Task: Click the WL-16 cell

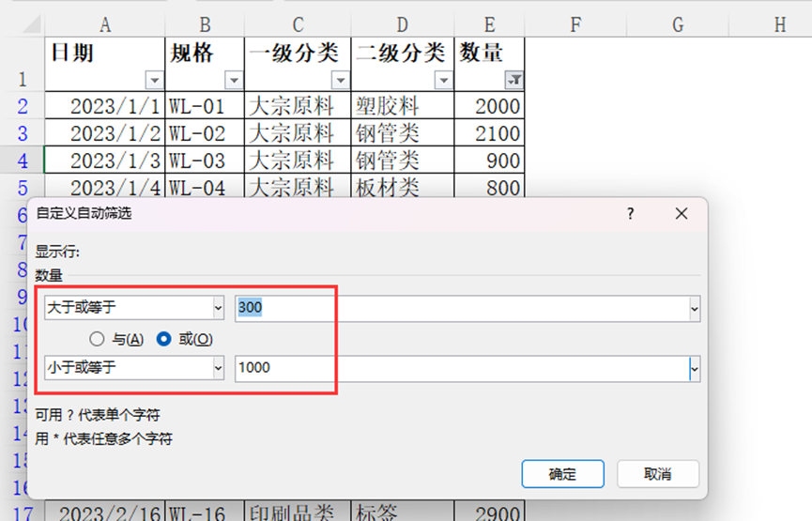Action: pos(205,512)
